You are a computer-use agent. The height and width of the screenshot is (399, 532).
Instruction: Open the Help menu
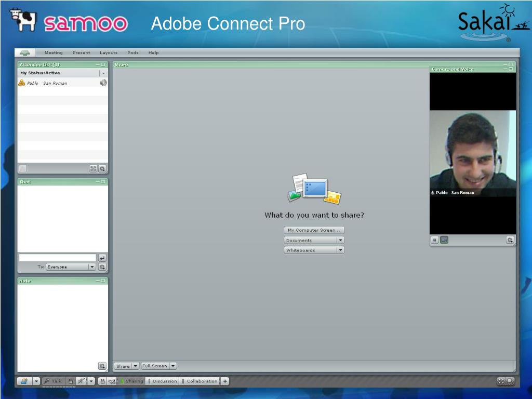coord(153,52)
